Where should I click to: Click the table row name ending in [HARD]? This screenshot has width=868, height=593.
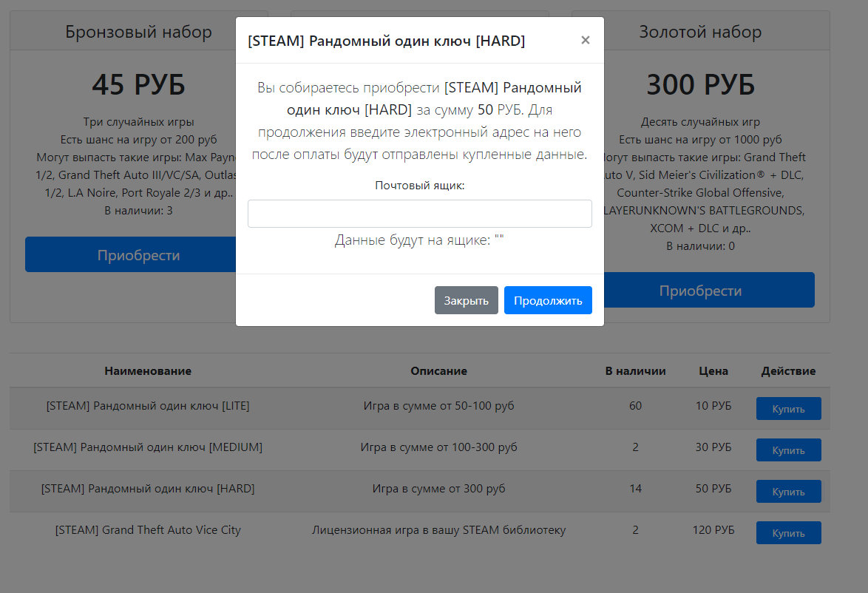point(148,489)
